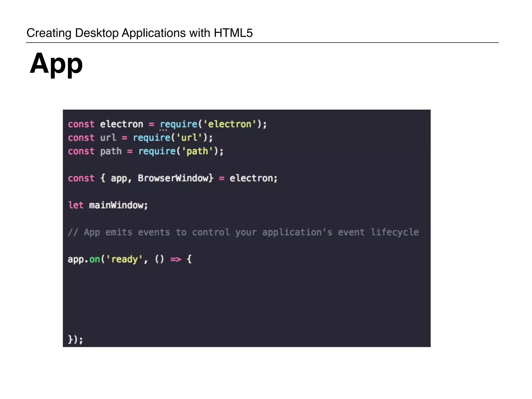The image size is (532, 399).
Task: Click the first const keyword
Action: pos(81,124)
